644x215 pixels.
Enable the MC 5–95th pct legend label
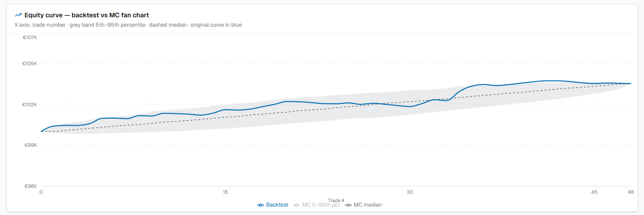tap(321, 205)
